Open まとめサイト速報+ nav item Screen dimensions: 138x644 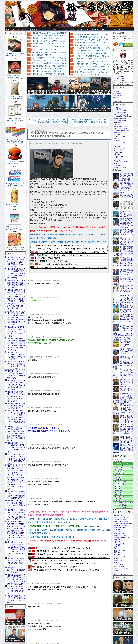pyautogui.click(x=98, y=30)
